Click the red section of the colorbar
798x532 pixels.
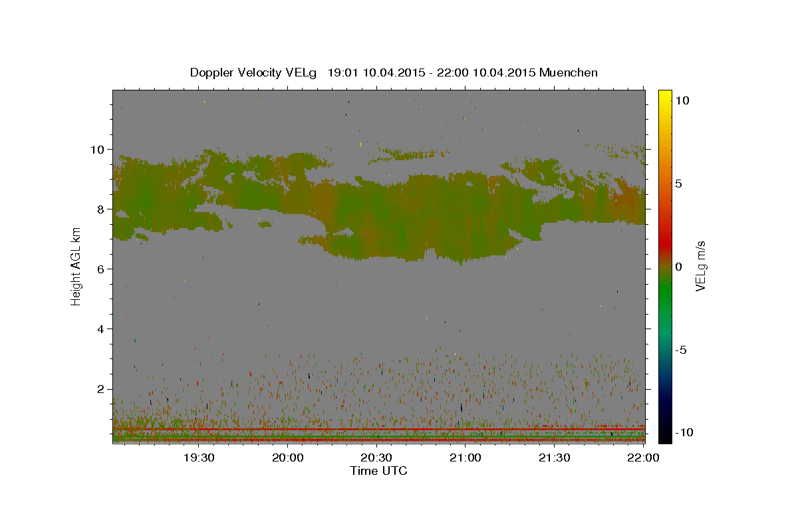pos(664,243)
